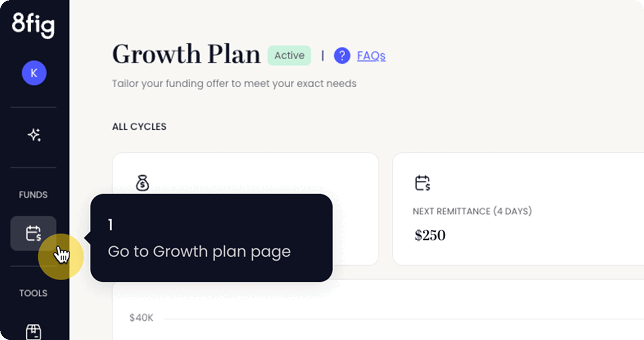Click the $40K chart axis label
644x340 pixels.
pyautogui.click(x=141, y=318)
